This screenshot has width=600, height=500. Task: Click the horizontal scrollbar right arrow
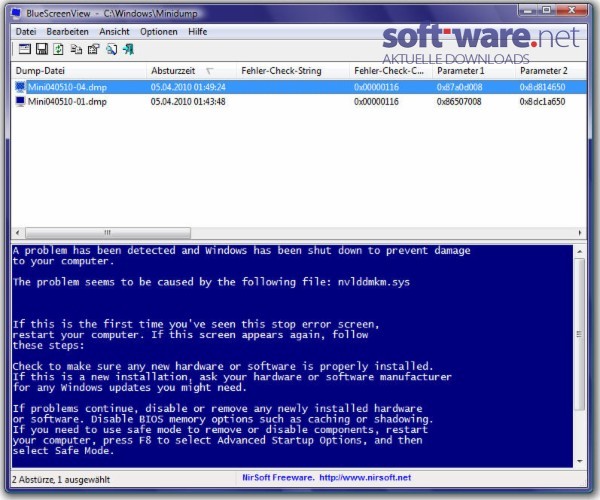[580, 233]
